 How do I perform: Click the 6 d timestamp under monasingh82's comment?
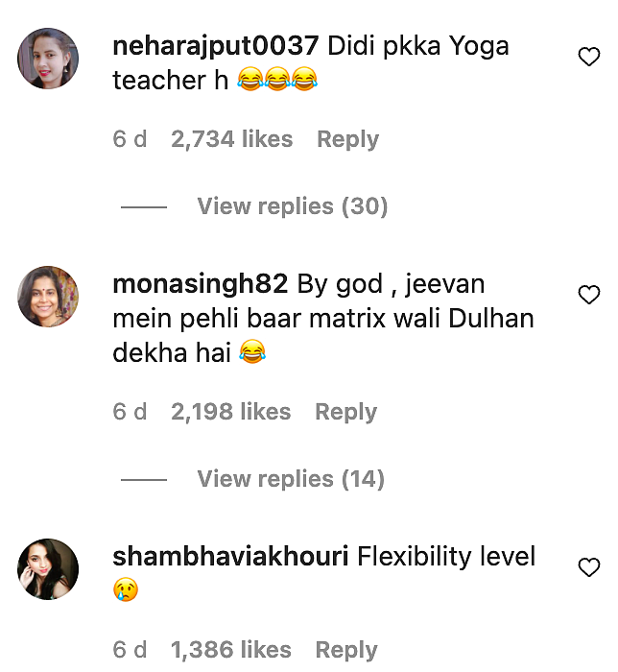(x=130, y=412)
